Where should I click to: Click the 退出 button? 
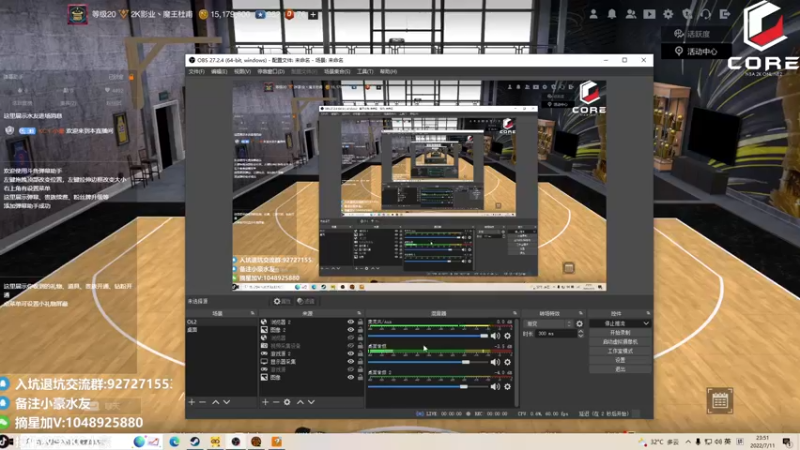pos(620,369)
